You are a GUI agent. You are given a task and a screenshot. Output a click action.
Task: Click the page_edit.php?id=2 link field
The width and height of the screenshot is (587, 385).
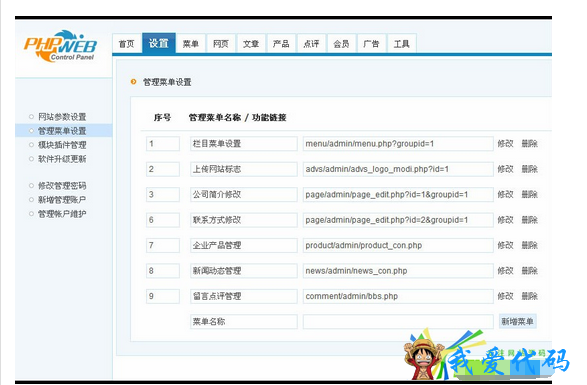398,220
